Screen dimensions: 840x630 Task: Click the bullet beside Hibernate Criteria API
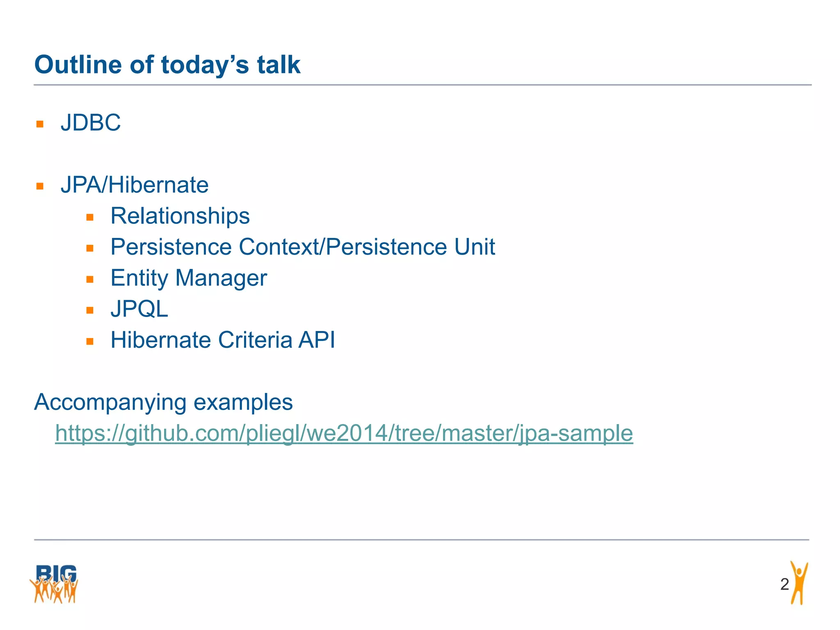pos(90,341)
